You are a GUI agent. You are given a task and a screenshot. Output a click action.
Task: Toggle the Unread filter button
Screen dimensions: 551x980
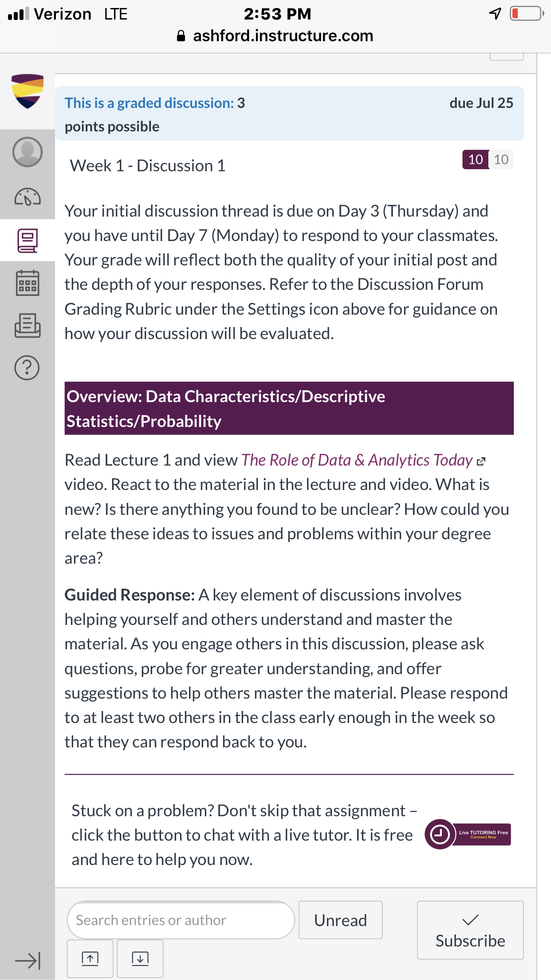pyautogui.click(x=341, y=920)
